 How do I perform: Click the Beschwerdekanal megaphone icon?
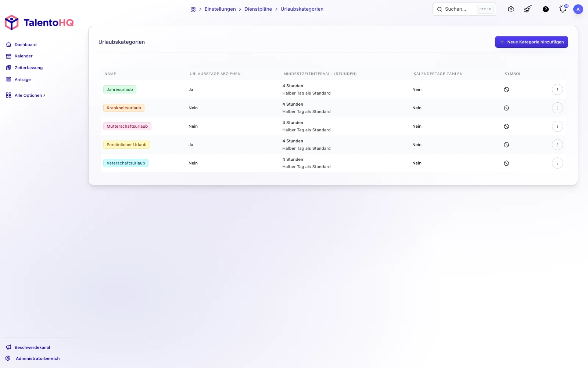pos(9,347)
